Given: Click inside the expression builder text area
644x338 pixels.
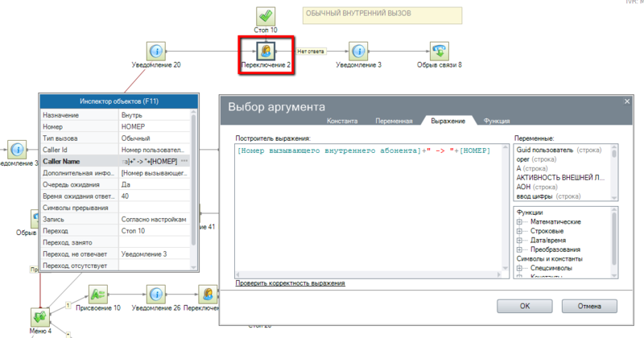Looking at the screenshot, I should (368, 209).
